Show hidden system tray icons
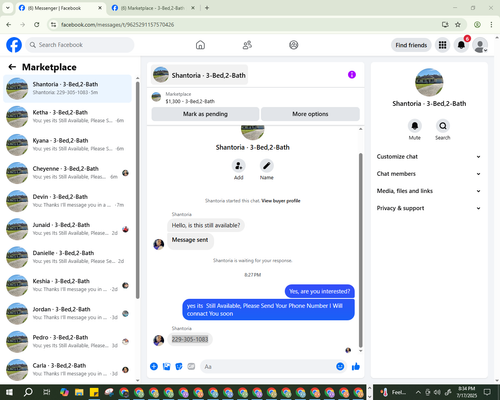The height and width of the screenshot is (400, 500). [418, 392]
